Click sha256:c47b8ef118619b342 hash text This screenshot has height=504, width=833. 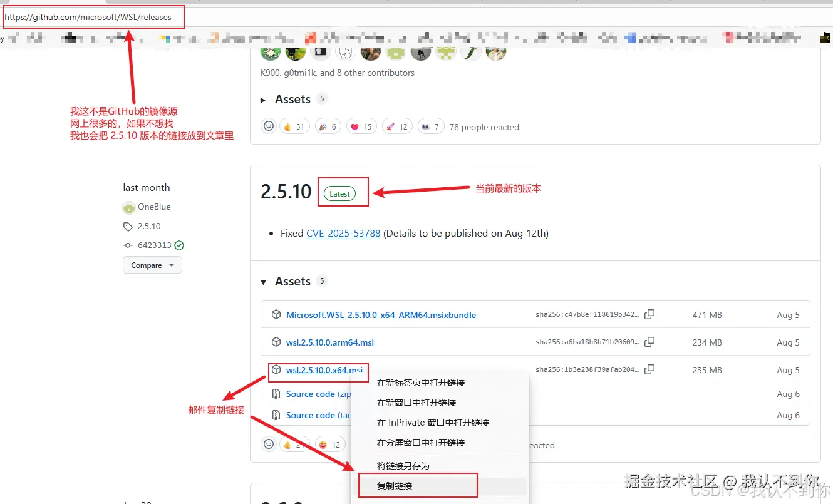coord(587,314)
